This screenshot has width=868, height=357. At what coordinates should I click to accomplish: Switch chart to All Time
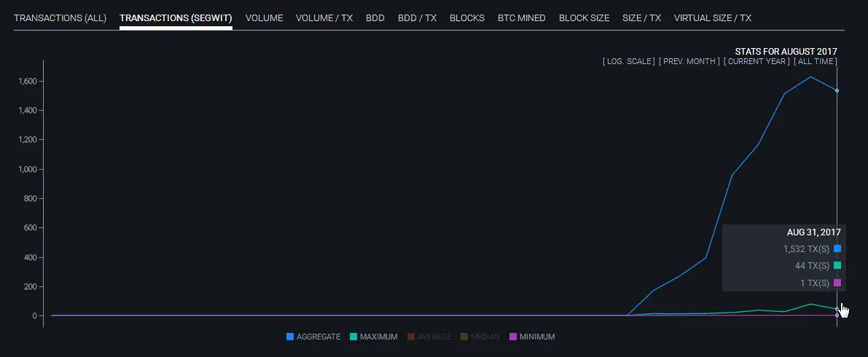click(x=815, y=61)
